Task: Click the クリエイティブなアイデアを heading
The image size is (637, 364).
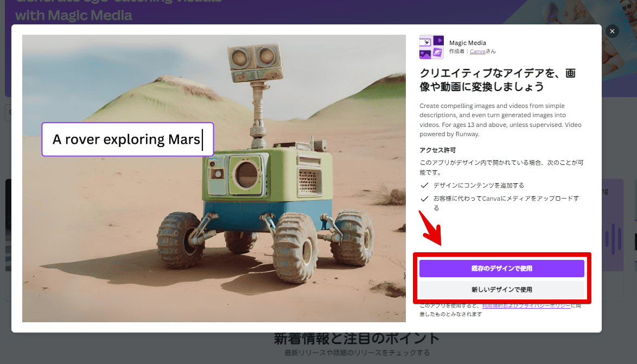Action: [498, 80]
